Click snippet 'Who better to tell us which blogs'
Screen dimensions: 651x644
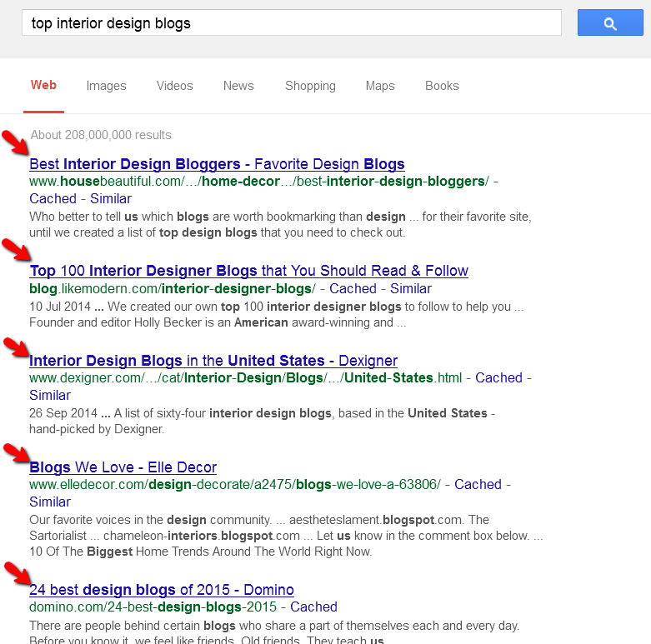(x=280, y=224)
